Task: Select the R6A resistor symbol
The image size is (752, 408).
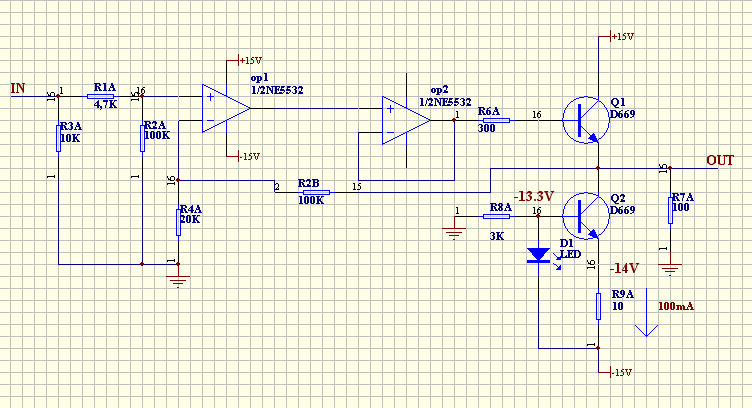Action: [496, 120]
